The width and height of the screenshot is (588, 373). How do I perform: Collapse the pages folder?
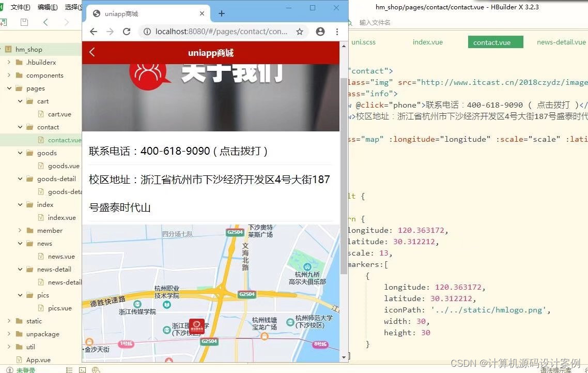click(x=9, y=88)
